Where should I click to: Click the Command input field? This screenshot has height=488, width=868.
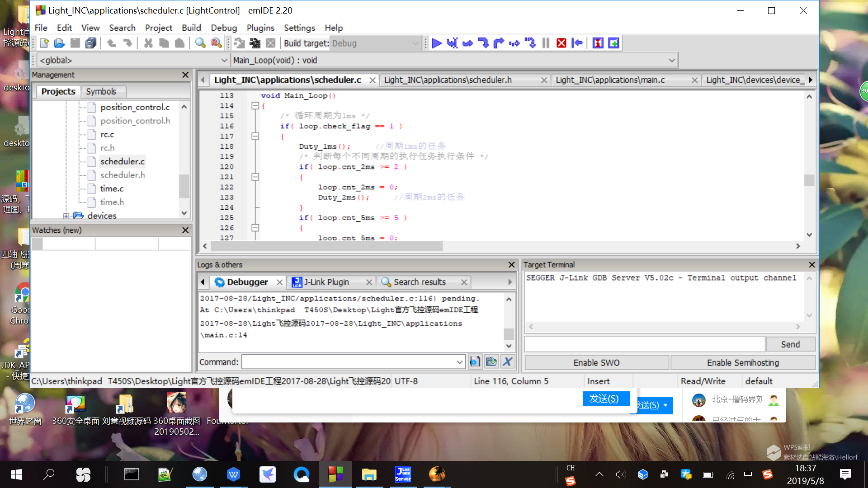click(x=349, y=362)
